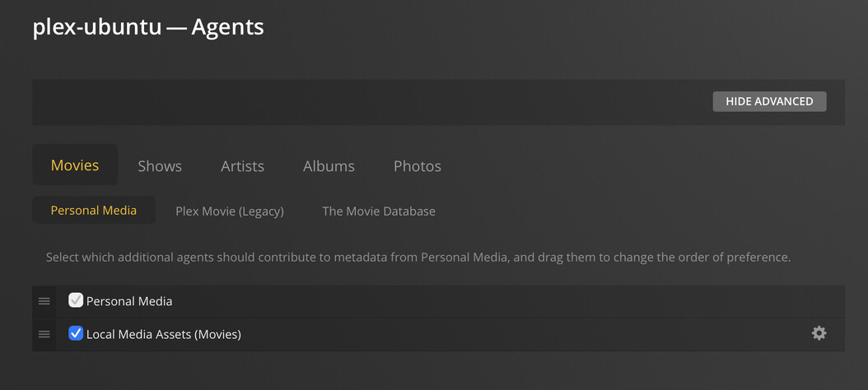Switch to the Shows tab
This screenshot has height=390, width=868.
click(160, 166)
